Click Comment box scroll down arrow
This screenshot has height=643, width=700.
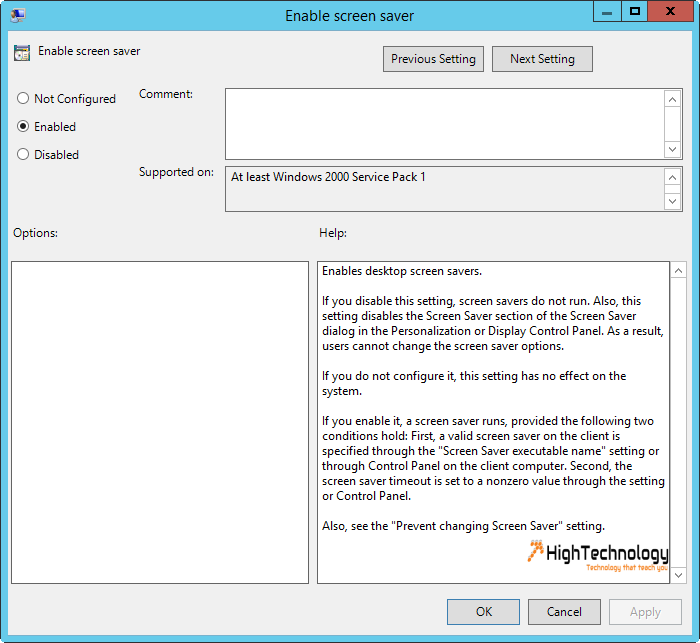point(672,149)
